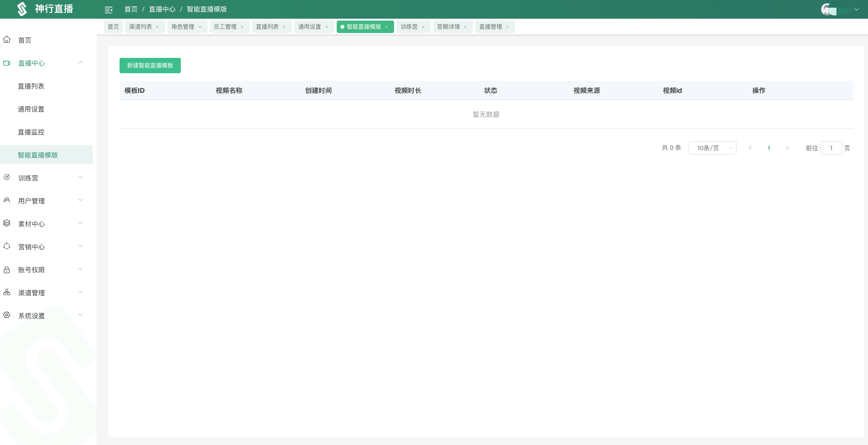Close the 直播列表 tab
The width and height of the screenshot is (868, 445).
coord(284,27)
